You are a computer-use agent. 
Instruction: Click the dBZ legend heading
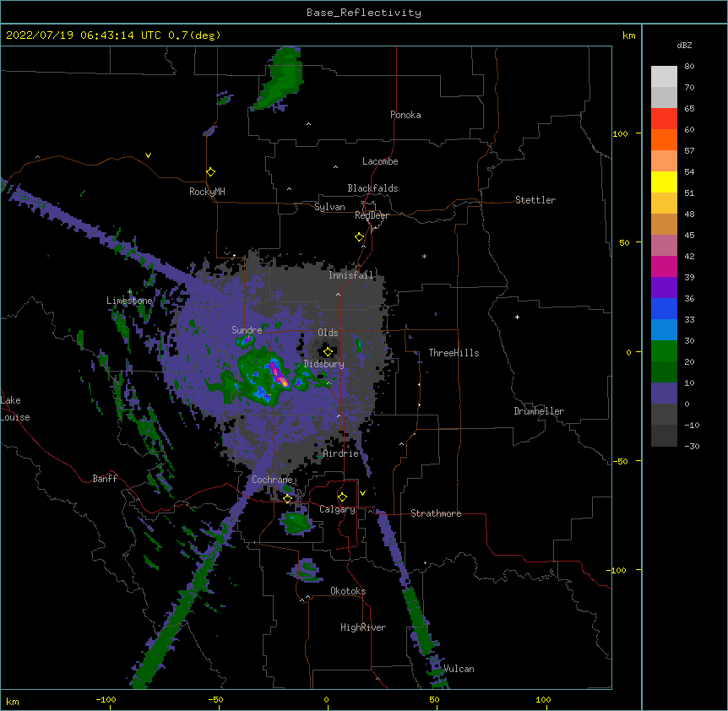(684, 45)
